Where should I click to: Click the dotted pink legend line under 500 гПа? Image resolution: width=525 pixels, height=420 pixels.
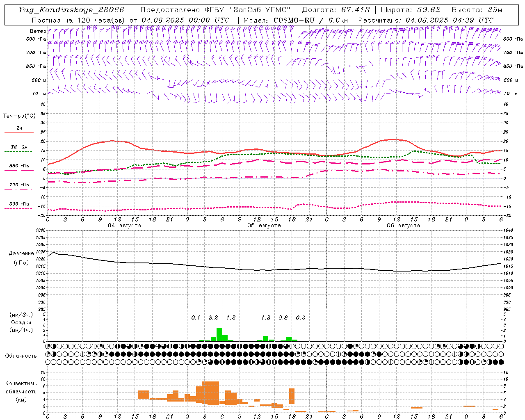click(18, 209)
